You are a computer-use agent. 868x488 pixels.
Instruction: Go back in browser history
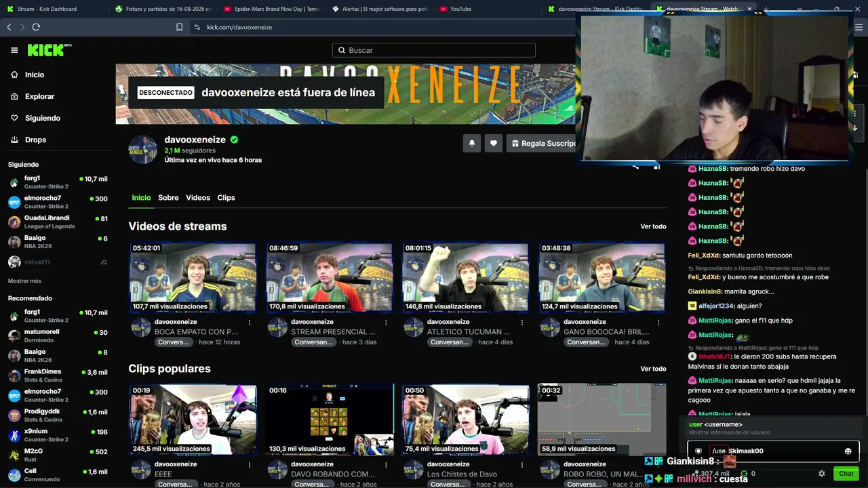tap(9, 27)
